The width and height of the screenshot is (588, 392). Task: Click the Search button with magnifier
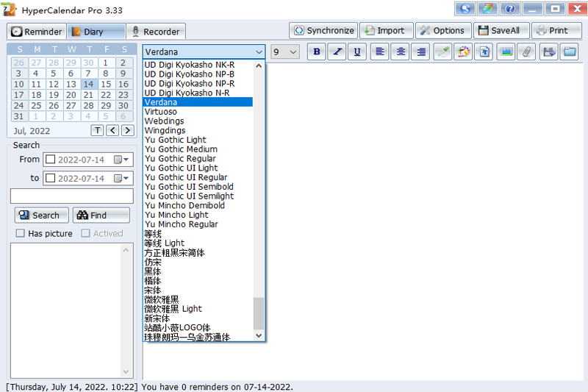tap(42, 215)
